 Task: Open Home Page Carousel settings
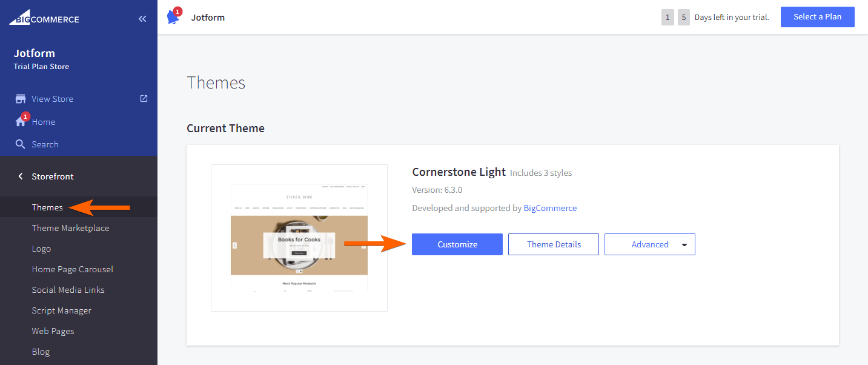click(x=72, y=269)
